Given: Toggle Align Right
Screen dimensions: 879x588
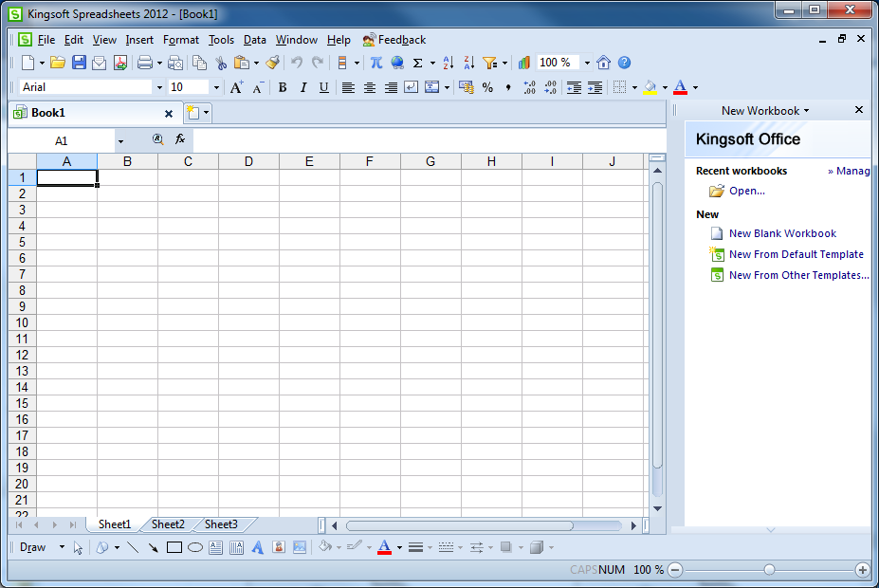Looking at the screenshot, I should (391, 87).
